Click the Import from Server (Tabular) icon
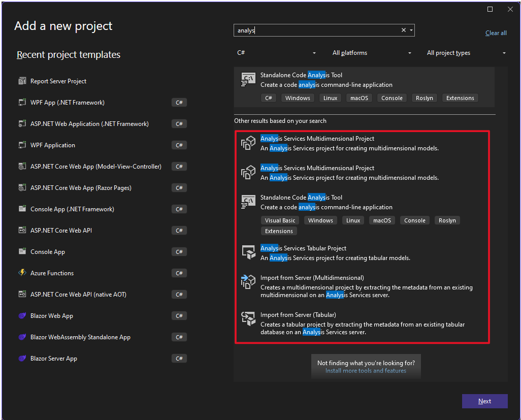Image resolution: width=521 pixels, height=420 pixels. (x=248, y=318)
